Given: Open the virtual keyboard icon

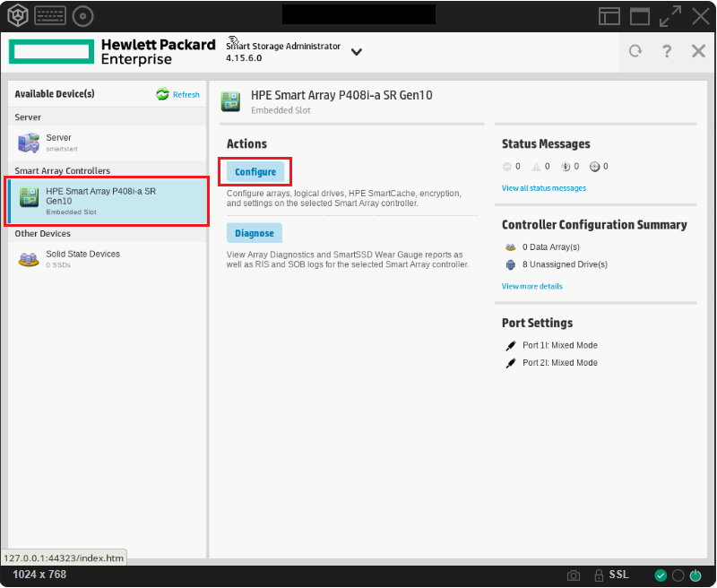Looking at the screenshot, I should tap(50, 16).
